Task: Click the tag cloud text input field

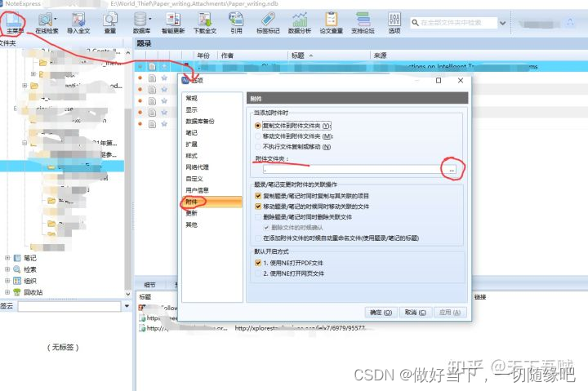Action: (69, 306)
